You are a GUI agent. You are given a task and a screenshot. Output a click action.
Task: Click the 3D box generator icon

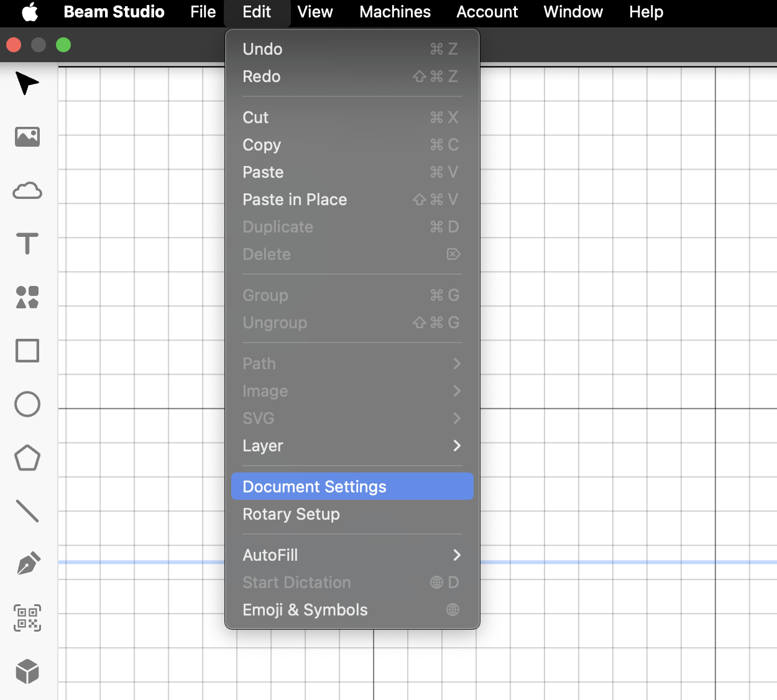pyautogui.click(x=27, y=671)
